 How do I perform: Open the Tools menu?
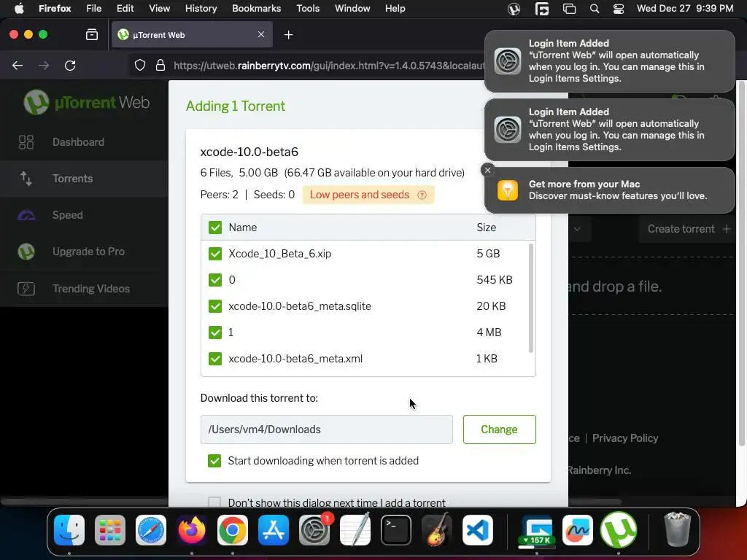point(308,8)
